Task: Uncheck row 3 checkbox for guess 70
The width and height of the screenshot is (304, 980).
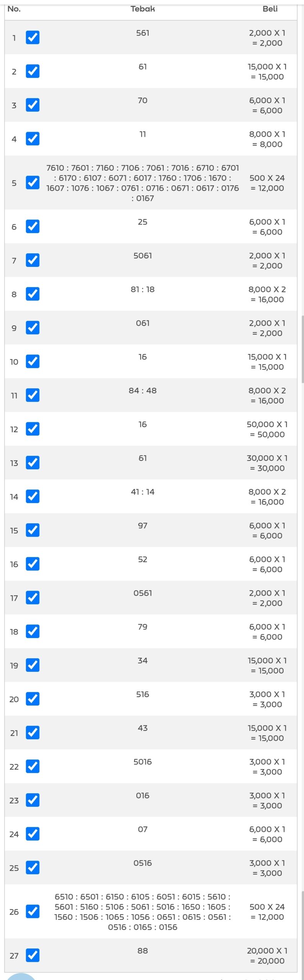Action: pyautogui.click(x=33, y=105)
